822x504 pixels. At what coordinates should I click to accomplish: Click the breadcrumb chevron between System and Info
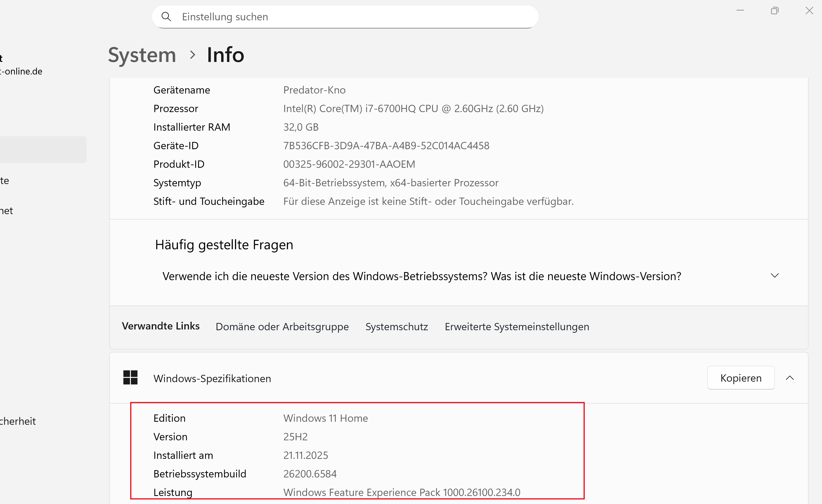(x=192, y=55)
